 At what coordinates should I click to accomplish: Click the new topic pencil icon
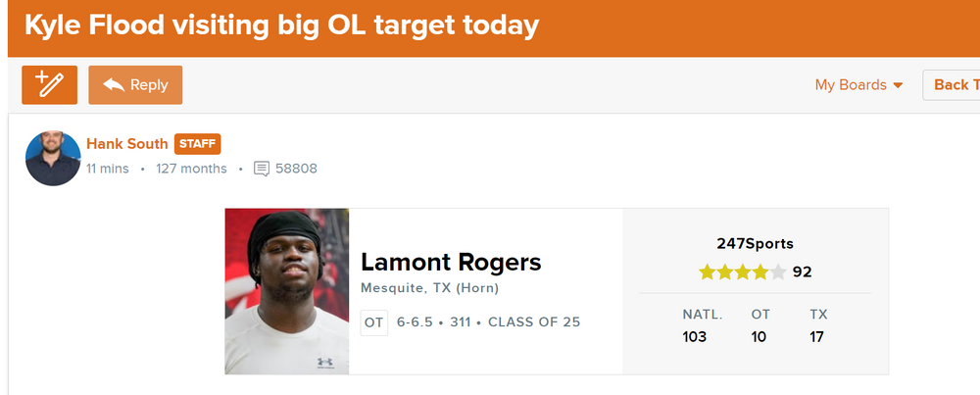click(49, 85)
